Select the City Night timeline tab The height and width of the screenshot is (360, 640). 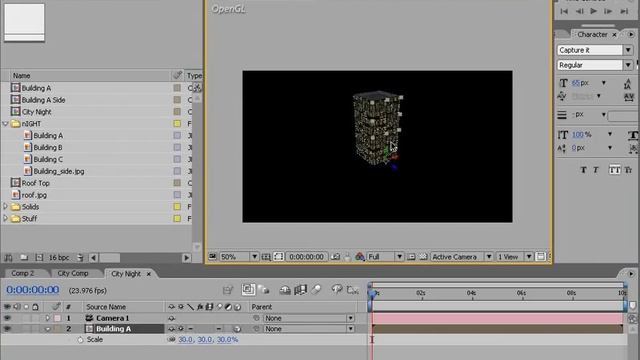126,273
